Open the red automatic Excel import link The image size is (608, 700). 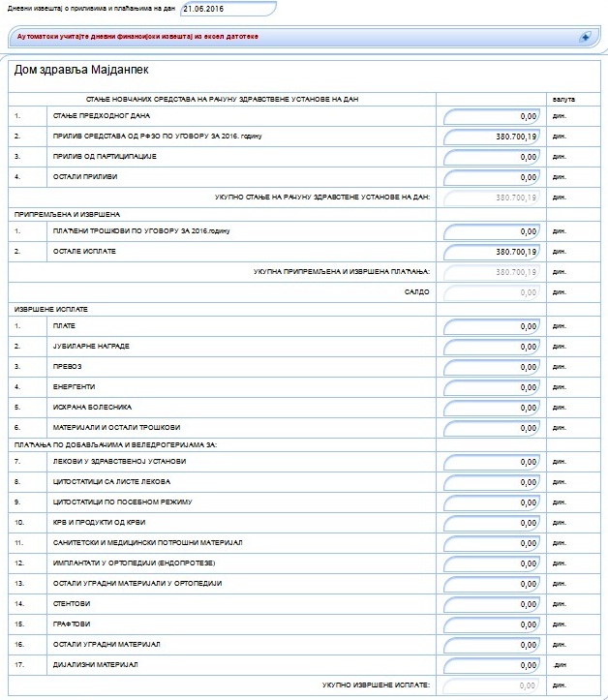point(137,37)
